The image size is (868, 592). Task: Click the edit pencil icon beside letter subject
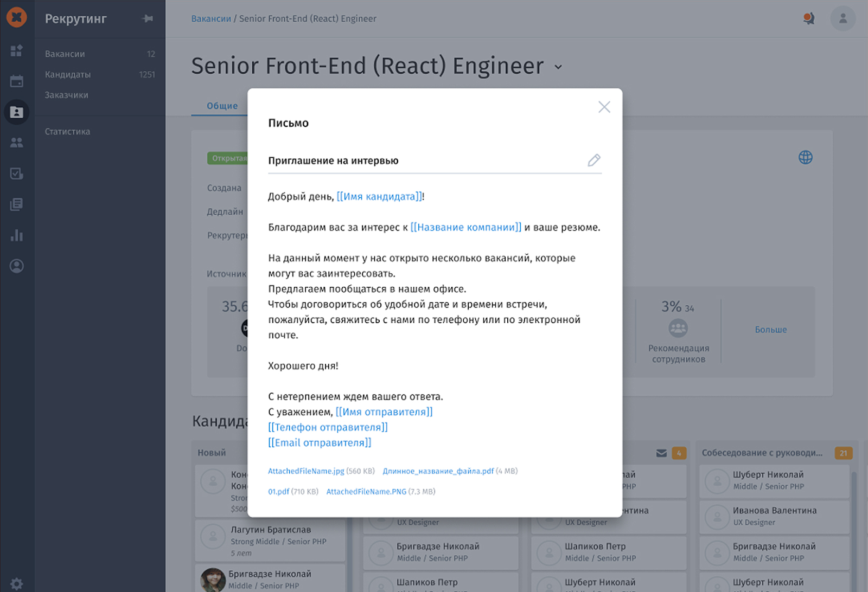click(594, 160)
